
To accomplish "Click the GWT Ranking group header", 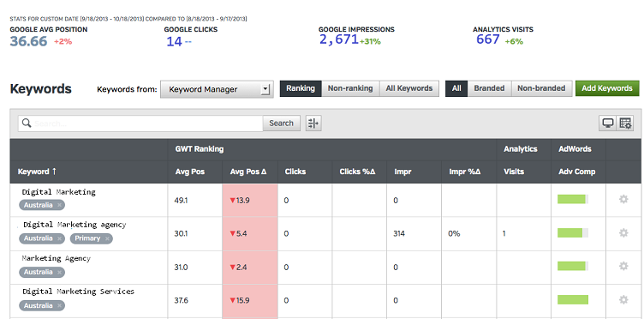I will click(200, 149).
